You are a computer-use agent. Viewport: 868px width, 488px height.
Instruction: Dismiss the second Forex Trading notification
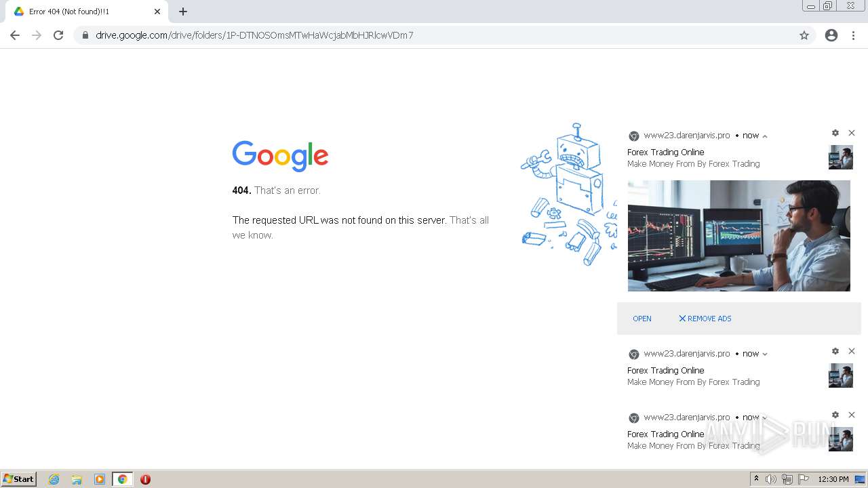(x=852, y=351)
